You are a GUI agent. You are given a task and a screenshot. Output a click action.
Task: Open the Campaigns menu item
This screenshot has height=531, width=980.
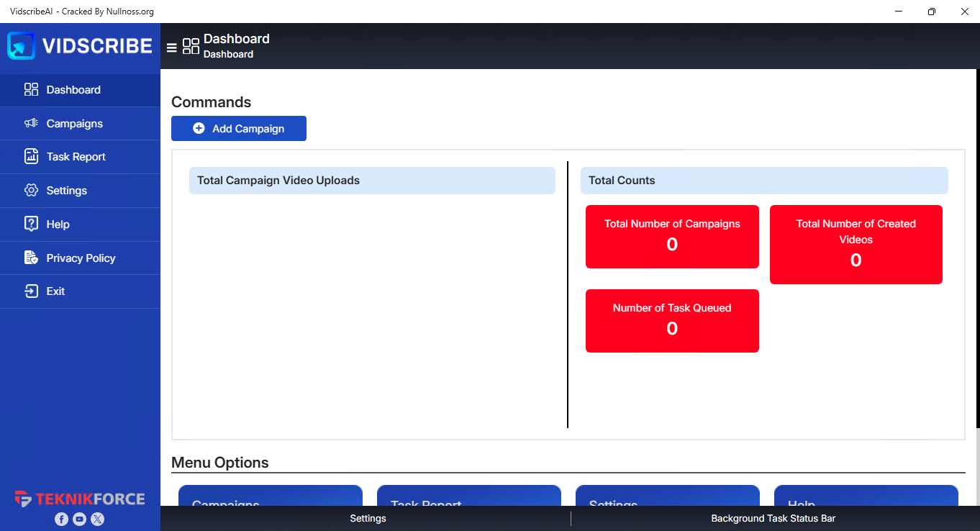tap(80, 124)
